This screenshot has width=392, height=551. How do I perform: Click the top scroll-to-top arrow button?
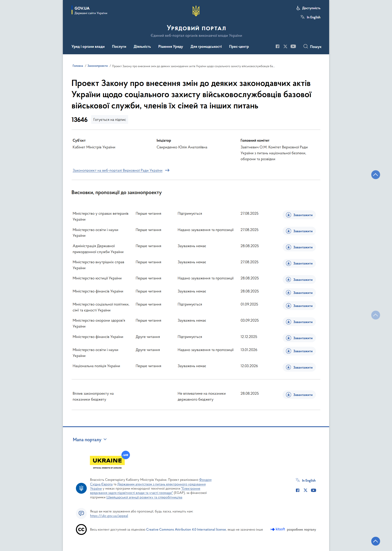375,174
